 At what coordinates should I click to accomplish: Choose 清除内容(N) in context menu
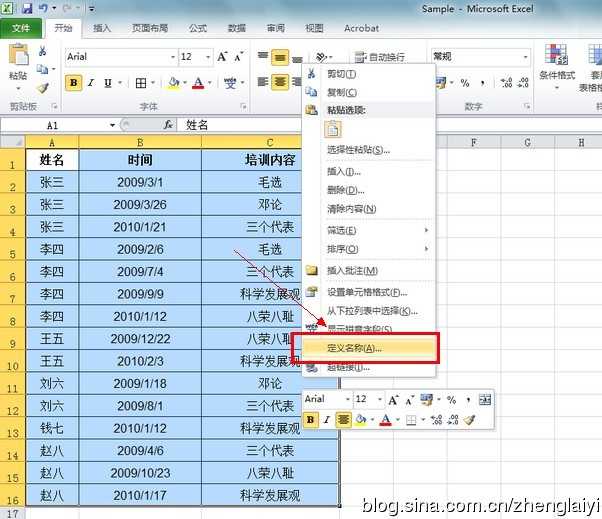(369, 209)
